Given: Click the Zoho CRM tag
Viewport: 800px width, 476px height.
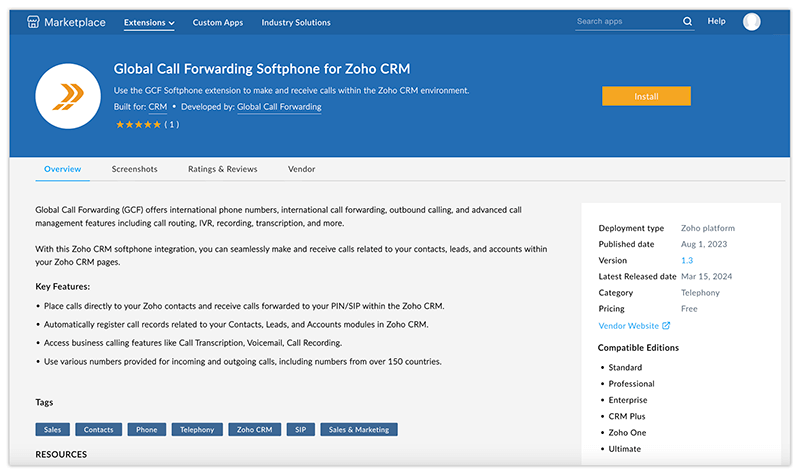Looking at the screenshot, I should click(x=255, y=430).
